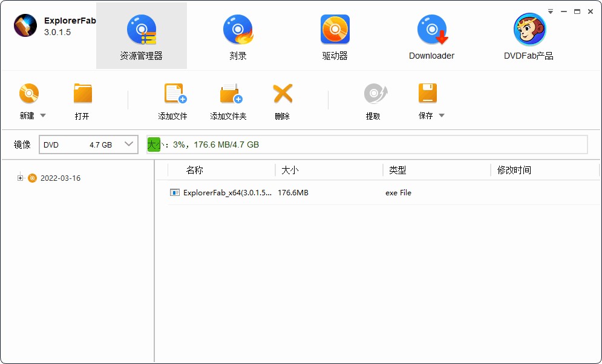The height and width of the screenshot is (364, 602).
Task: Click the 打开 folder icon
Action: 82,94
